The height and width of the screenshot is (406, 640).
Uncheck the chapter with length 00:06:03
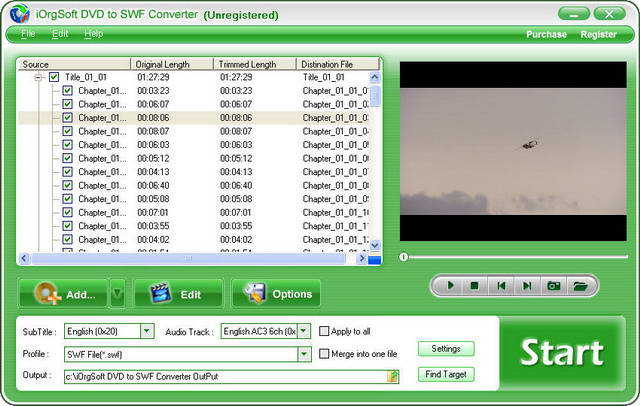pyautogui.click(x=67, y=144)
